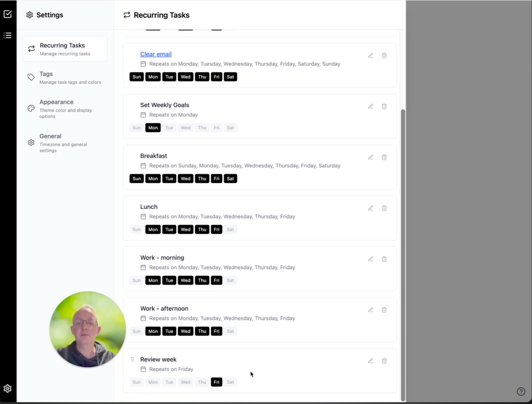
Task: Enable Sat for the Lunch task
Action: coord(230,229)
